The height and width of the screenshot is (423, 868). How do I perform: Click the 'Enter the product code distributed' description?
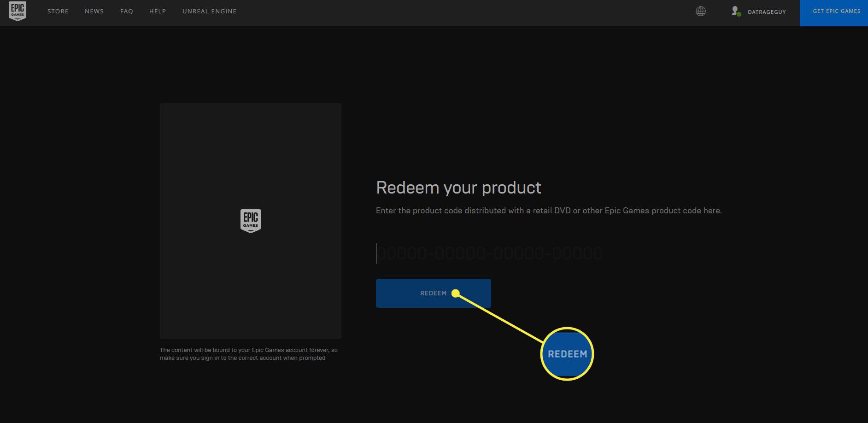tap(549, 211)
